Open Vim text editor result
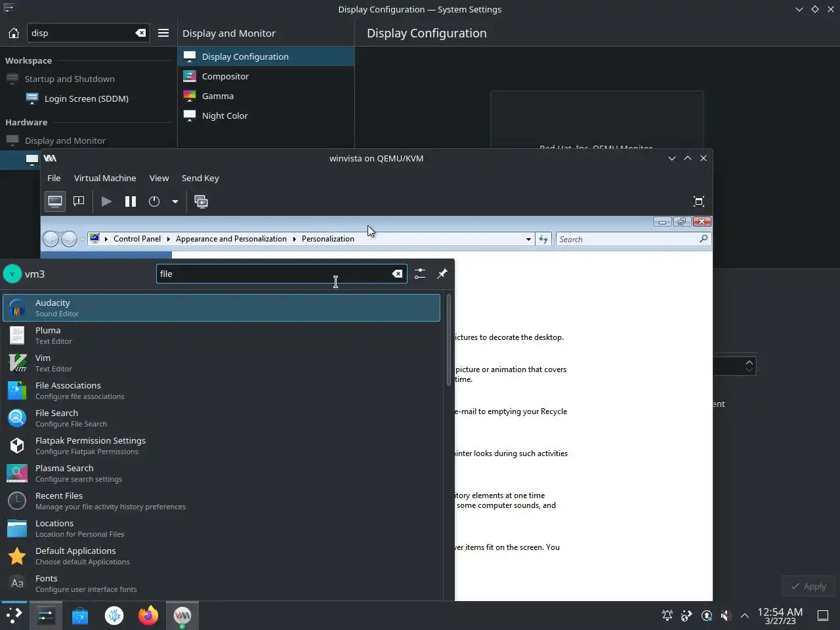This screenshot has width=840, height=630. (221, 363)
